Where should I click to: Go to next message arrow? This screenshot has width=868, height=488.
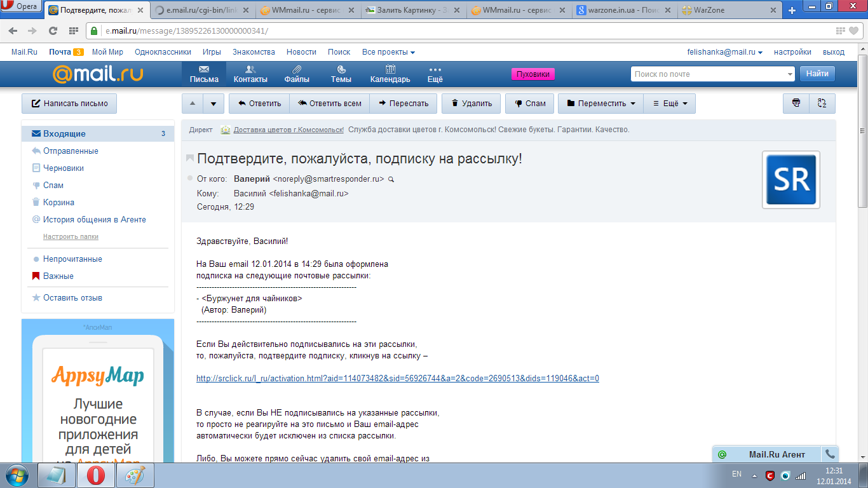click(214, 104)
